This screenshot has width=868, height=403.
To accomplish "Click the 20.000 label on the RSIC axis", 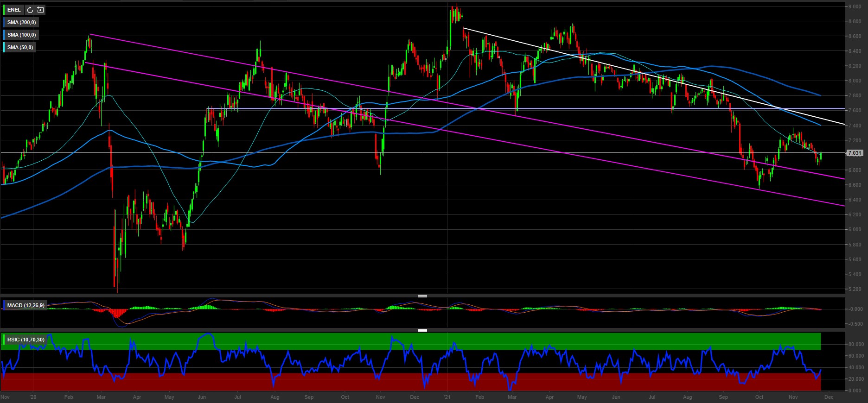I will tap(856, 379).
